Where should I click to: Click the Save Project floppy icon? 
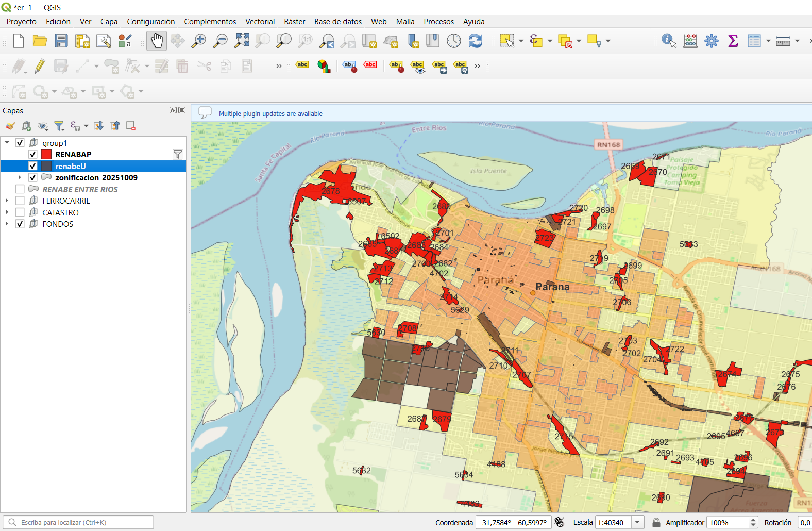click(x=61, y=41)
